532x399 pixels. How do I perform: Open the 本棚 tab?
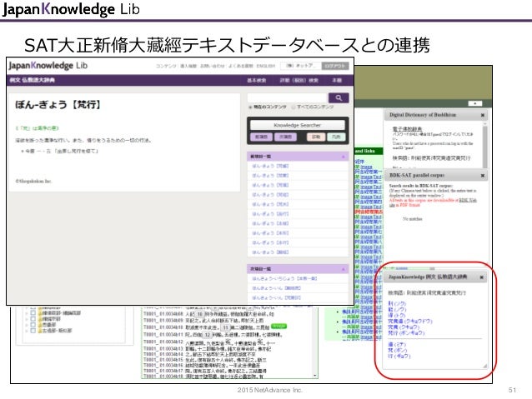(337, 80)
